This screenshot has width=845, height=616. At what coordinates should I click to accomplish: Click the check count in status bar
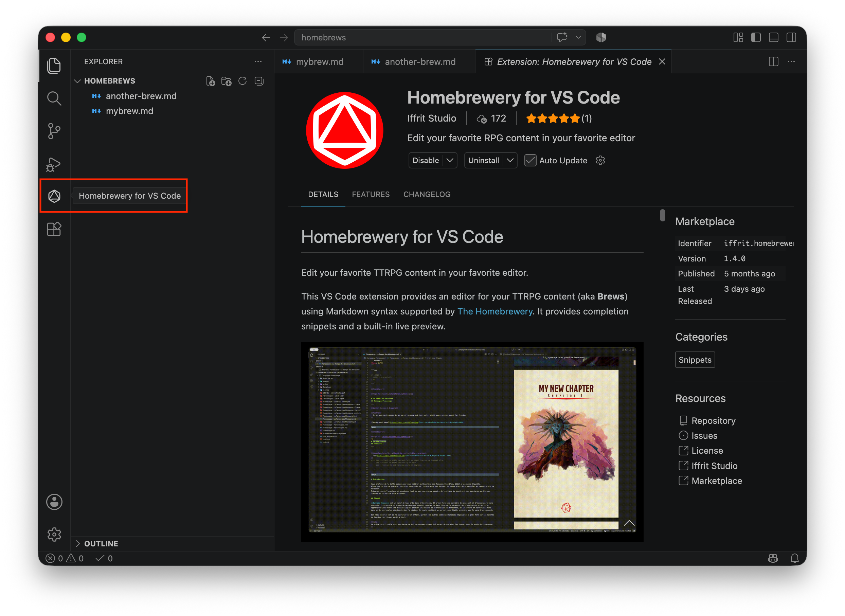pyautogui.click(x=104, y=558)
